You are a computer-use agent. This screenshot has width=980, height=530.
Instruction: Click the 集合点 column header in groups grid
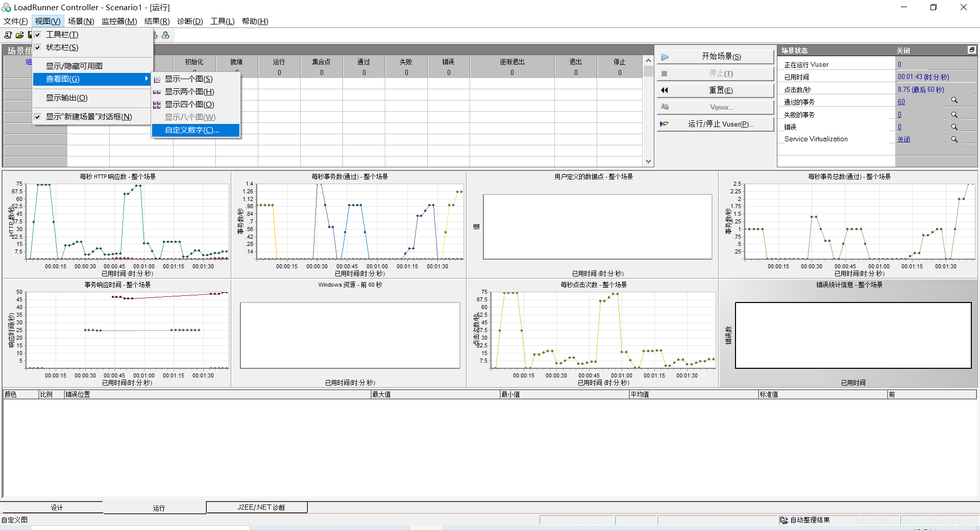pyautogui.click(x=322, y=62)
